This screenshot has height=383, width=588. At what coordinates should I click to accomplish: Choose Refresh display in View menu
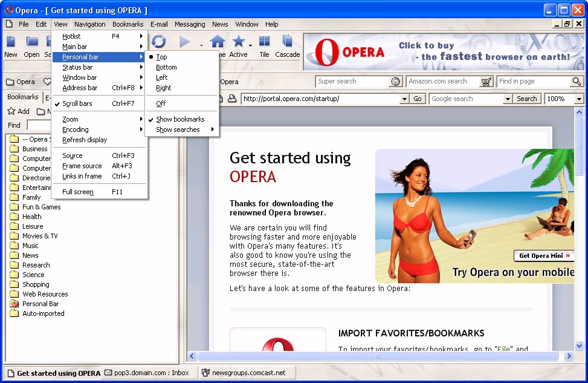(x=99, y=140)
